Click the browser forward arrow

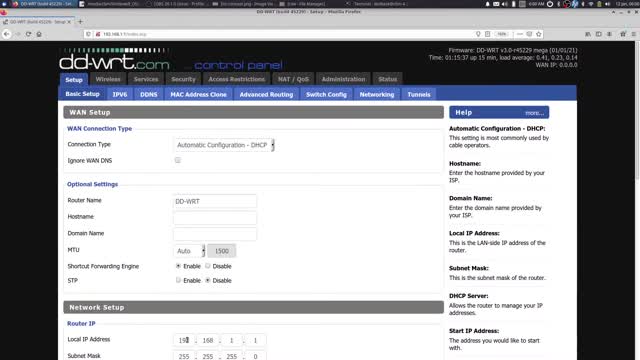click(x=18, y=34)
